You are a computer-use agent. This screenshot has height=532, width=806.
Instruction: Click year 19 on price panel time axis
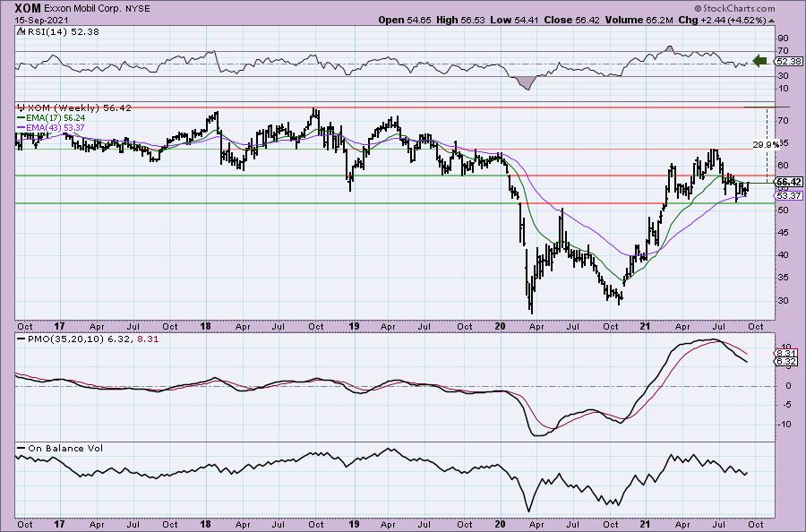pyautogui.click(x=354, y=326)
